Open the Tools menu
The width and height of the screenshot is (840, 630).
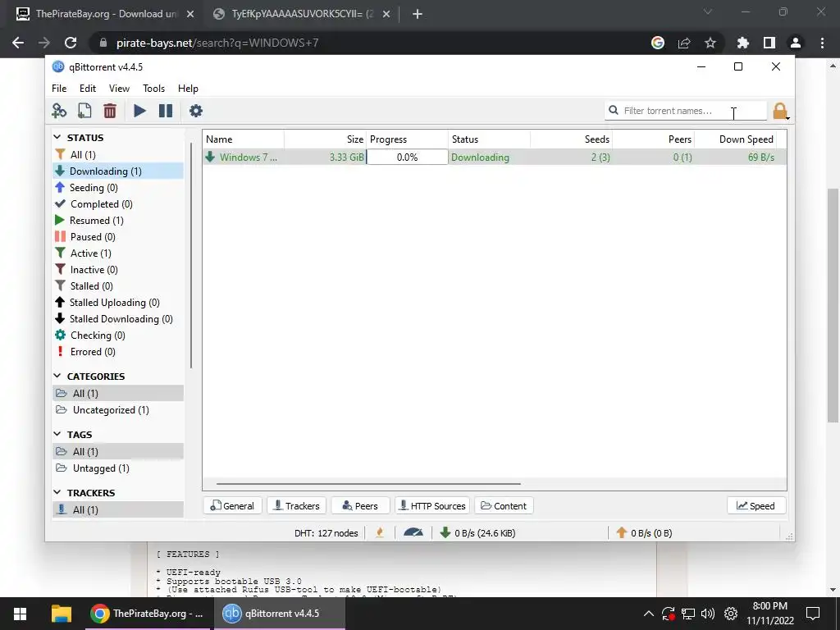click(153, 89)
